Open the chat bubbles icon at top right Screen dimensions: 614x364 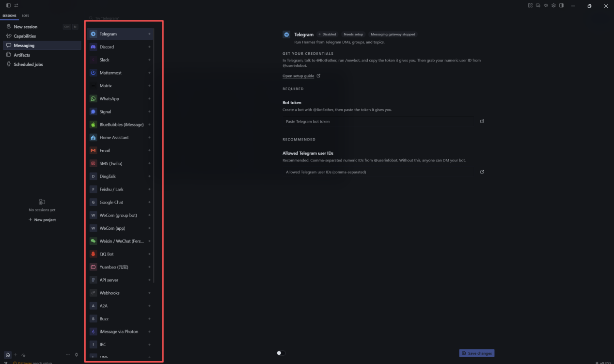(538, 5)
